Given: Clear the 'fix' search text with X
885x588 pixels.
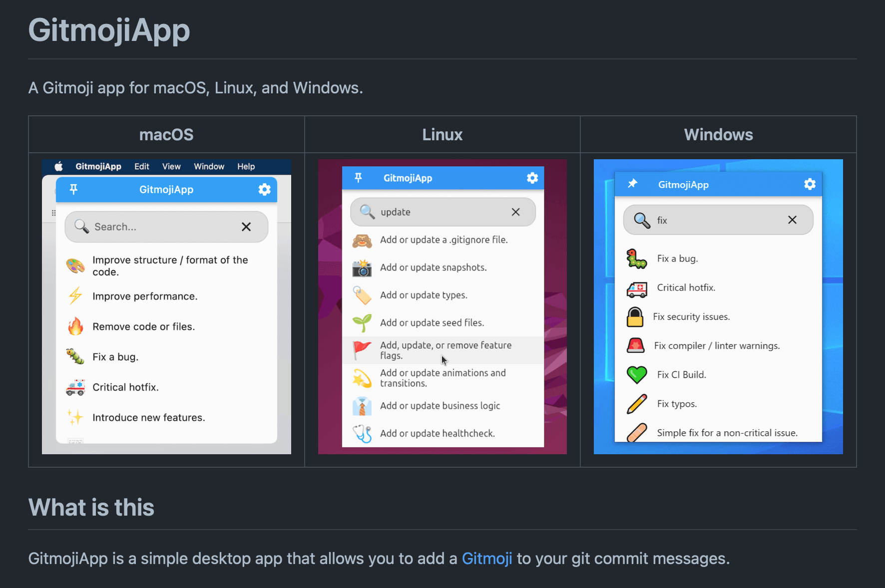Looking at the screenshot, I should (x=792, y=220).
